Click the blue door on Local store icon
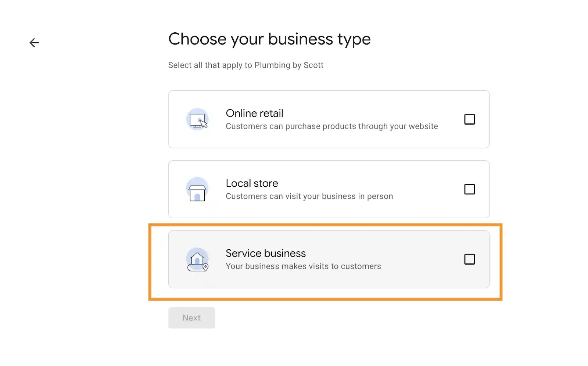 click(x=197, y=197)
